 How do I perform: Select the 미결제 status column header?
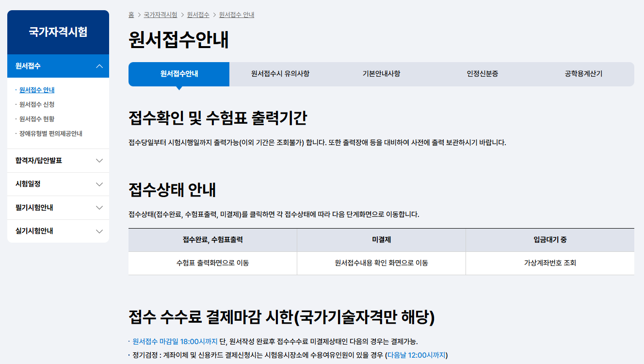tap(381, 240)
